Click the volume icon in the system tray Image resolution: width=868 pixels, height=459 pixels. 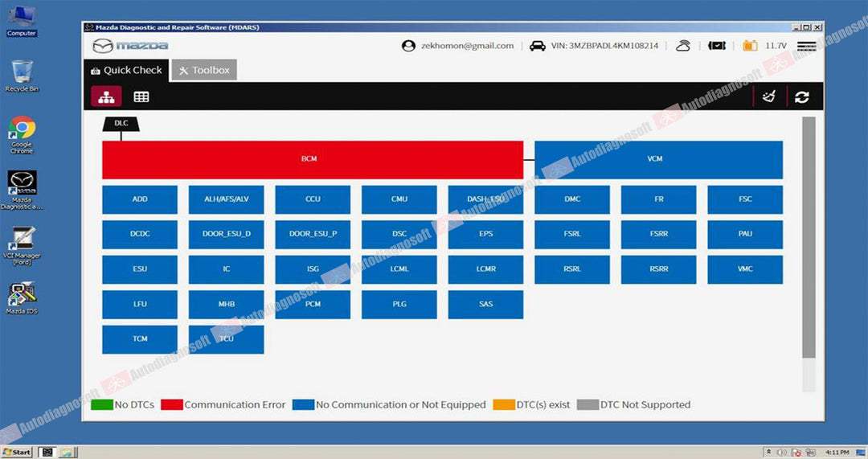click(x=782, y=453)
